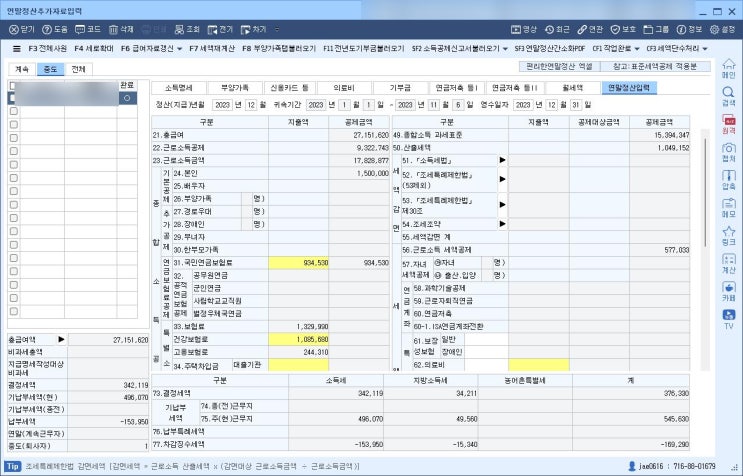Open 검색 magnifier in sidebar

tap(728, 97)
